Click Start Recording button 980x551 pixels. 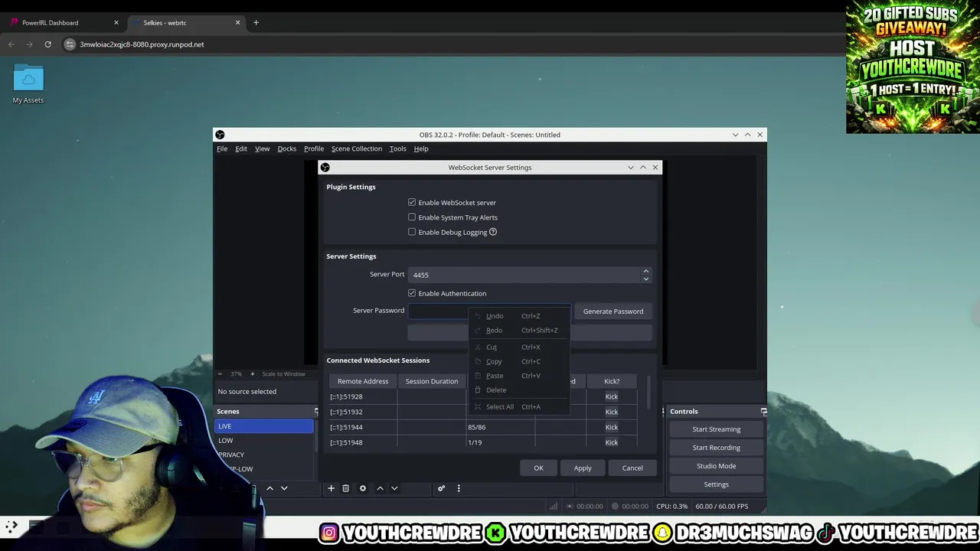click(x=717, y=448)
